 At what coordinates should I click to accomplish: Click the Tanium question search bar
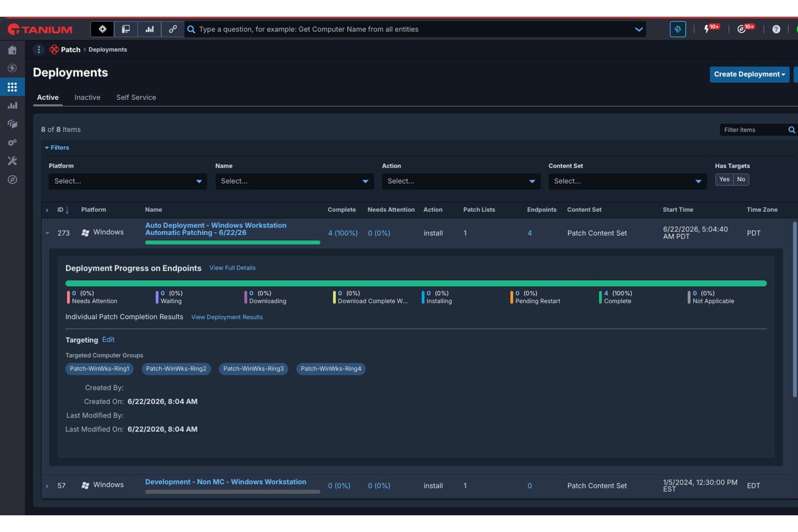point(415,29)
